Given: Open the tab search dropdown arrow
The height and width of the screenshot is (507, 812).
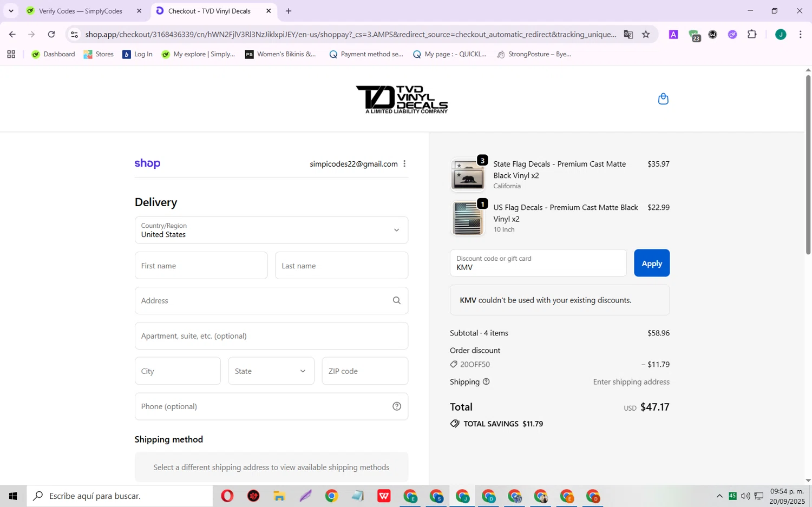Looking at the screenshot, I should click(11, 11).
